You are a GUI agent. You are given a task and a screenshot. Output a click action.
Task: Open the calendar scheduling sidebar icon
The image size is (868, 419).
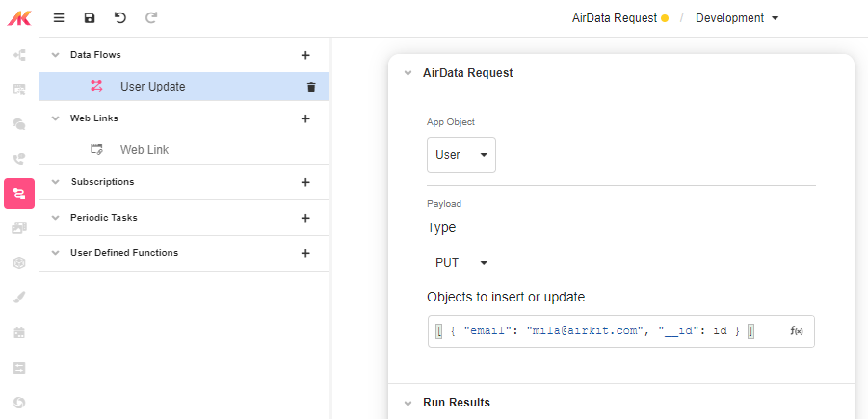[x=19, y=332]
